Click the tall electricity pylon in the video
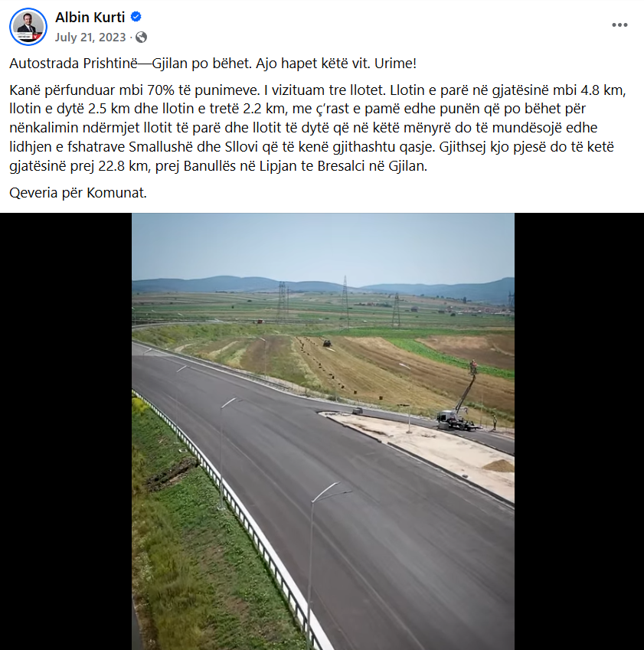 [345, 301]
